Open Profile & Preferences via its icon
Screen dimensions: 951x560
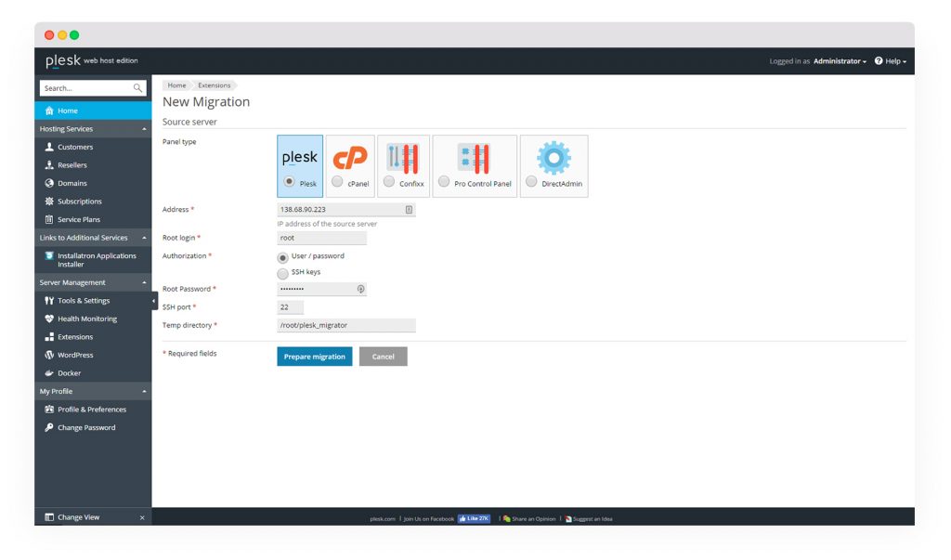pos(49,410)
